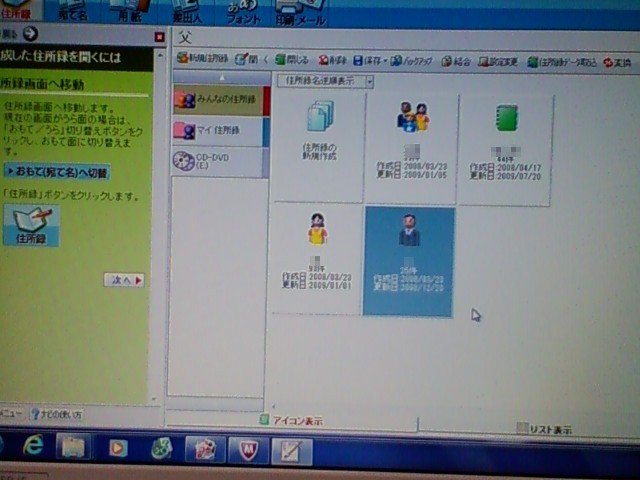This screenshot has width=640, height=480.
Task: Click the 閉じる toolbar icon
Action: click(292, 60)
